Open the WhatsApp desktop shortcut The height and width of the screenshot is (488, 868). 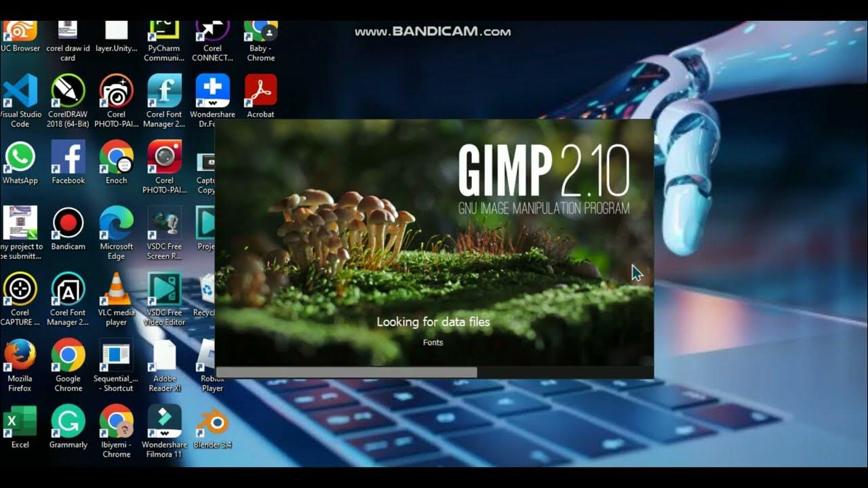point(20,163)
